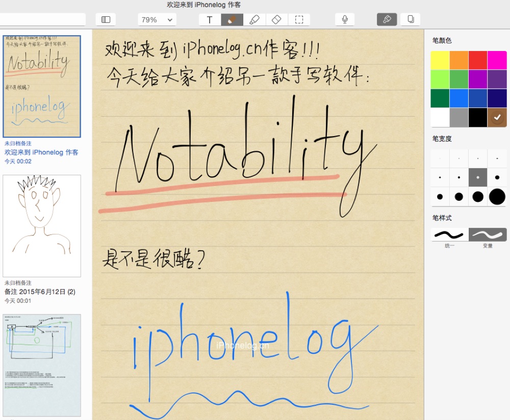Toggle the pen style inspector button

(387, 19)
